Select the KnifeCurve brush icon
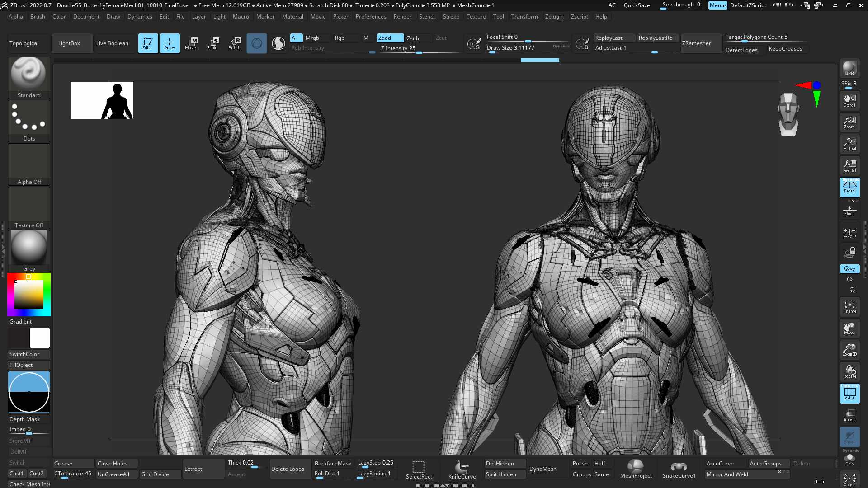The image size is (868, 488). click(462, 469)
